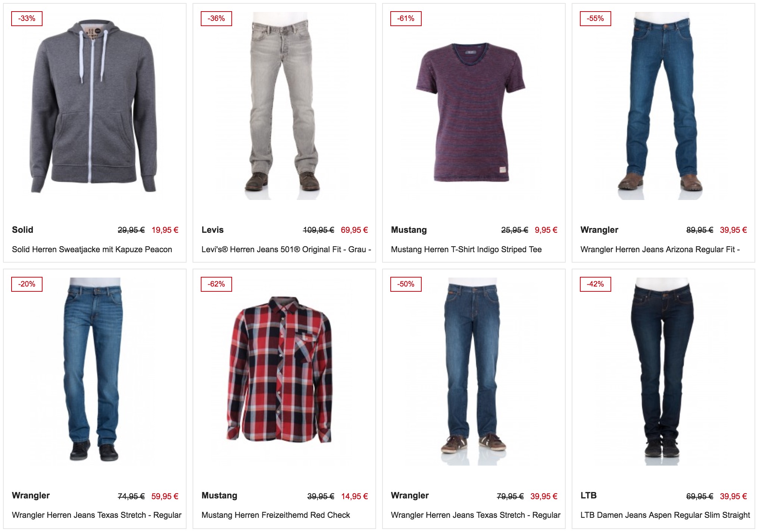Viewport: 759px width, 532px height.
Task: Click the -62% discount badge
Action: [216, 284]
